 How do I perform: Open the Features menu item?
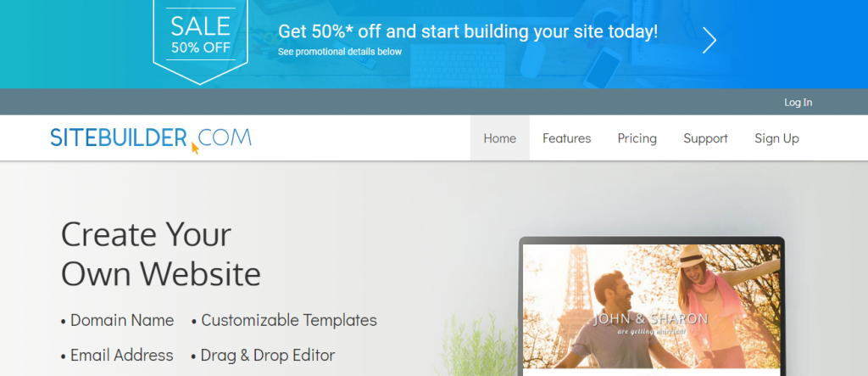pos(566,138)
